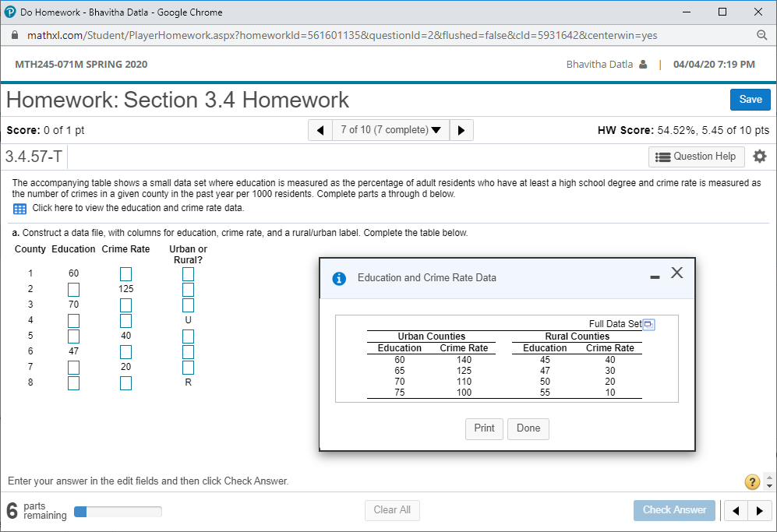Select Crime Rate input for county 6
Image resolution: width=777 pixels, height=532 pixels.
pyautogui.click(x=126, y=352)
